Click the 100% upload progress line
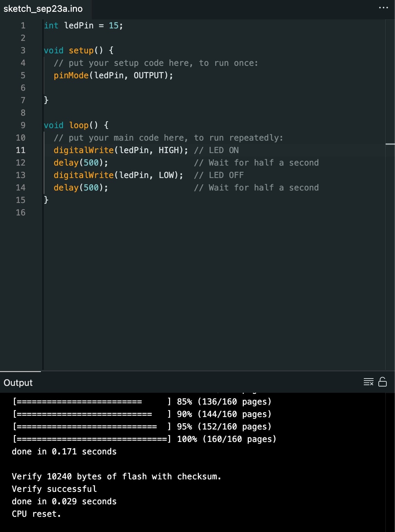The height and width of the screenshot is (532, 395). click(x=144, y=439)
